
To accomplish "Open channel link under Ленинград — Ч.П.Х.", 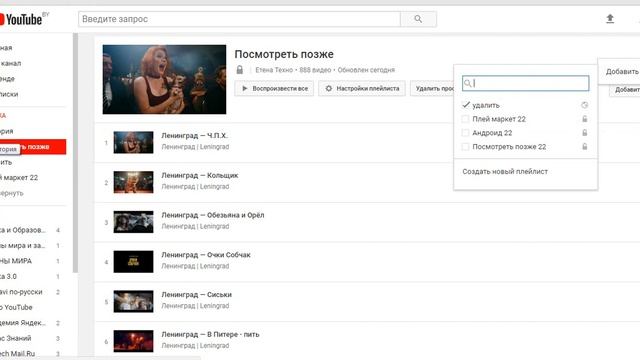I will (195, 147).
